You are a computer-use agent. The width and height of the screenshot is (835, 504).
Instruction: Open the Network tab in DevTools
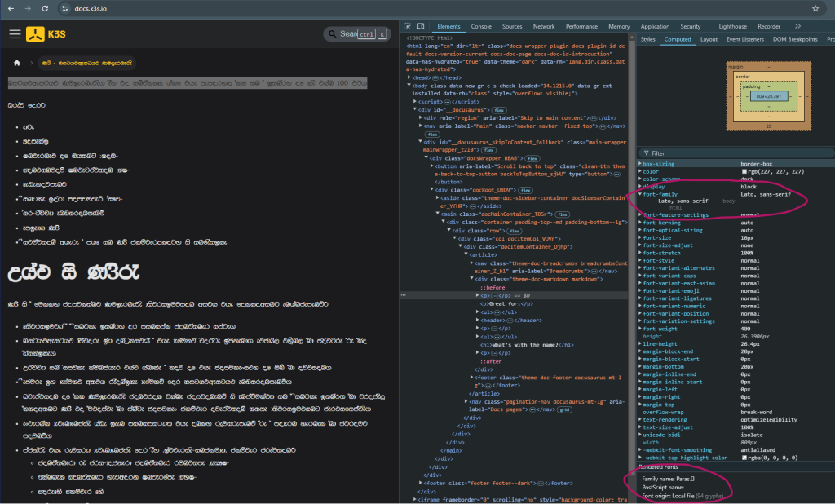pos(544,26)
